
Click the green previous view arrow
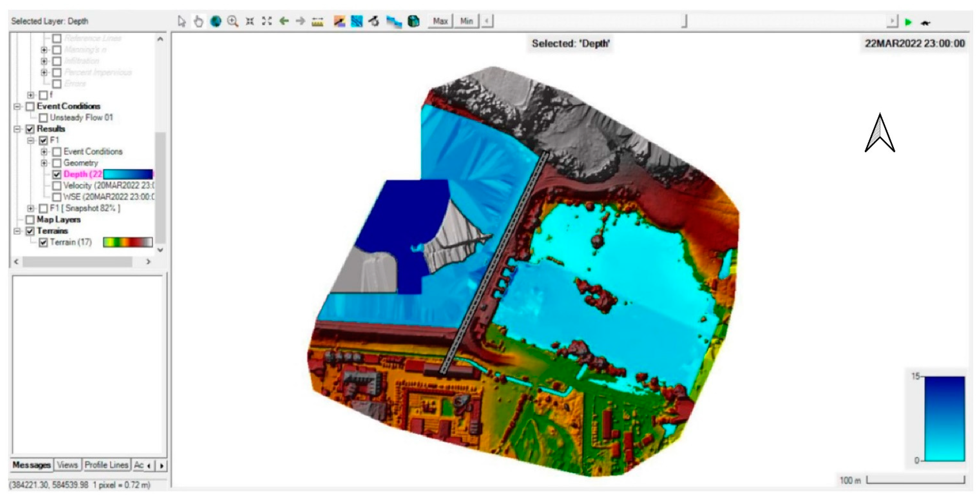pyautogui.click(x=284, y=21)
